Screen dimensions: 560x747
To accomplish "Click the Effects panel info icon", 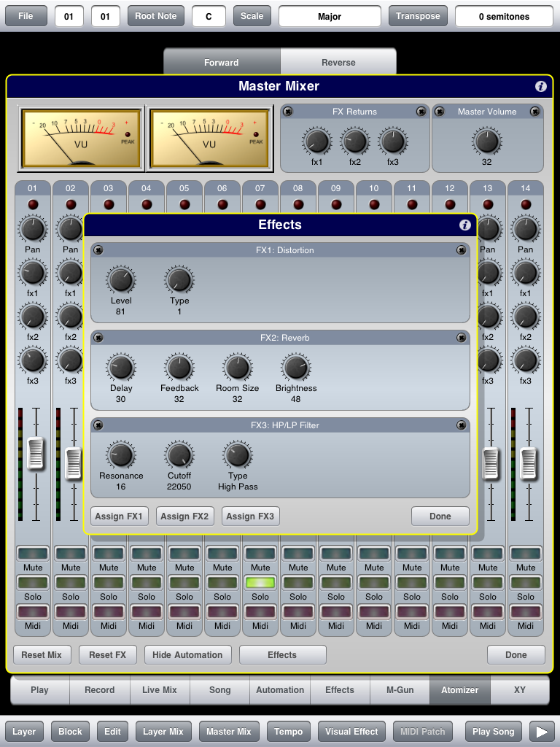I will [464, 225].
